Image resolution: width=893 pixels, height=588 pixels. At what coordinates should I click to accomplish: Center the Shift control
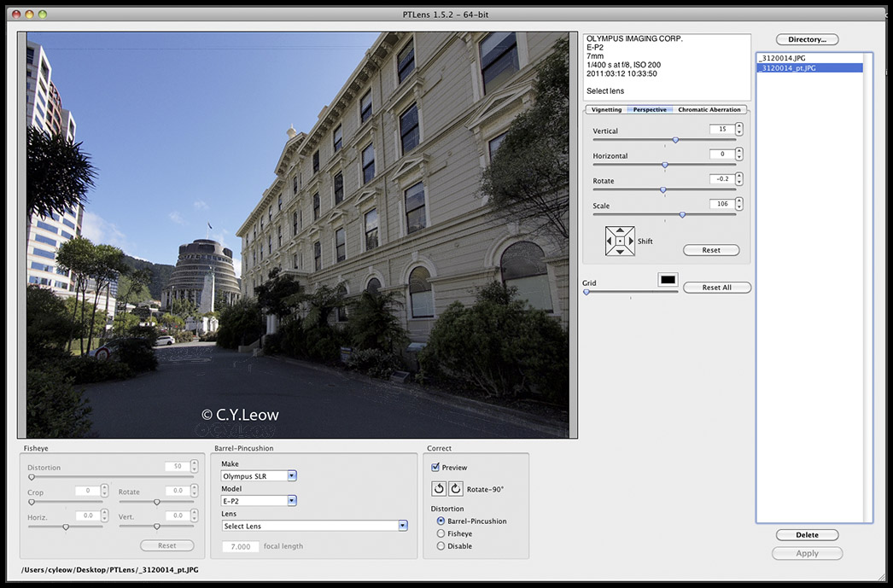pyautogui.click(x=620, y=242)
